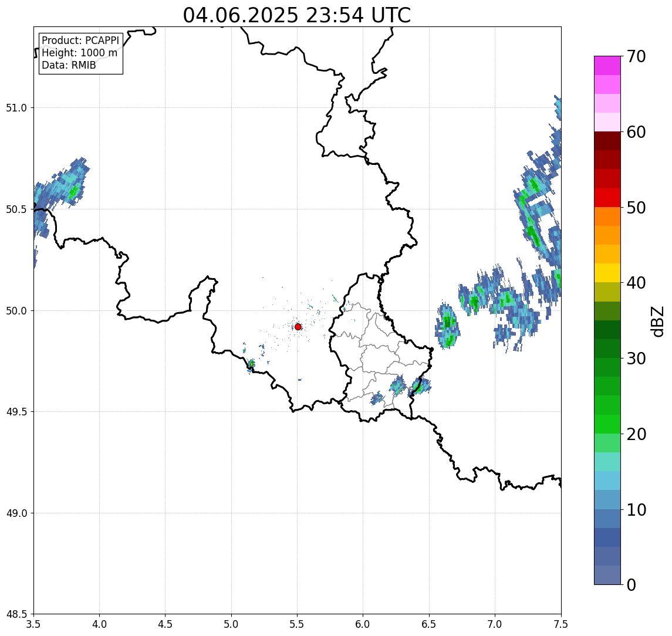Click the latitude label 50.0
Viewport: 672px width, 636px height.
[x=16, y=311]
